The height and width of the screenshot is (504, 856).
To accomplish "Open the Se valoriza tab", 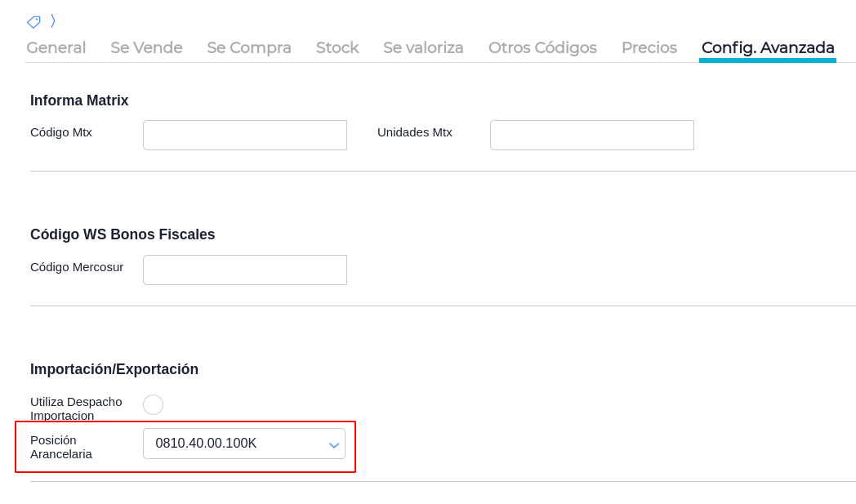I will click(423, 48).
